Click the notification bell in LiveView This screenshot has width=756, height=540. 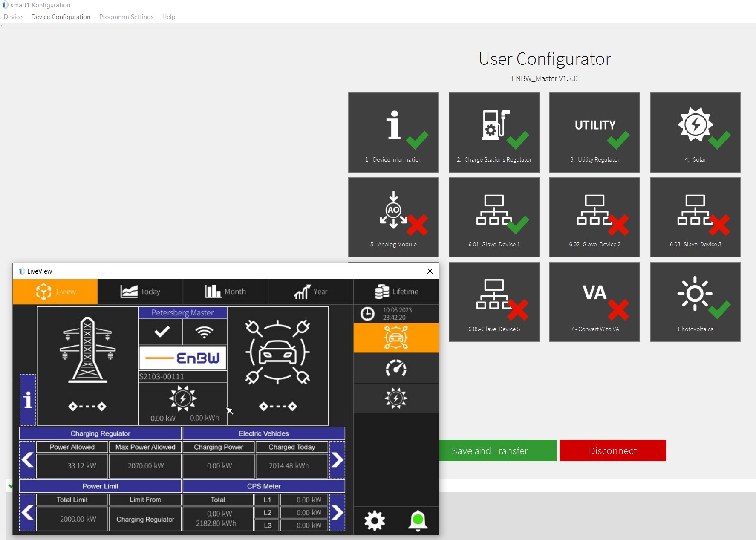418,520
